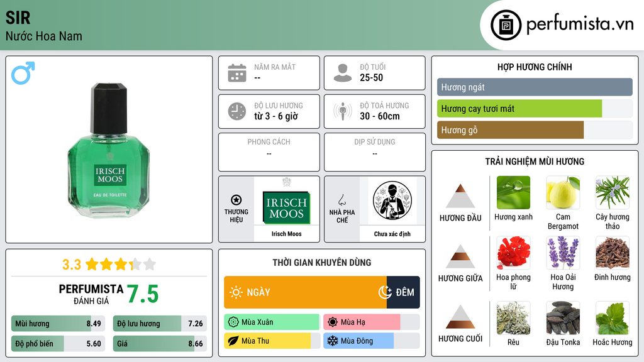The width and height of the screenshot is (644, 362).
Task: Click the sillage icon beside Độ toả hương
Action: [343, 111]
